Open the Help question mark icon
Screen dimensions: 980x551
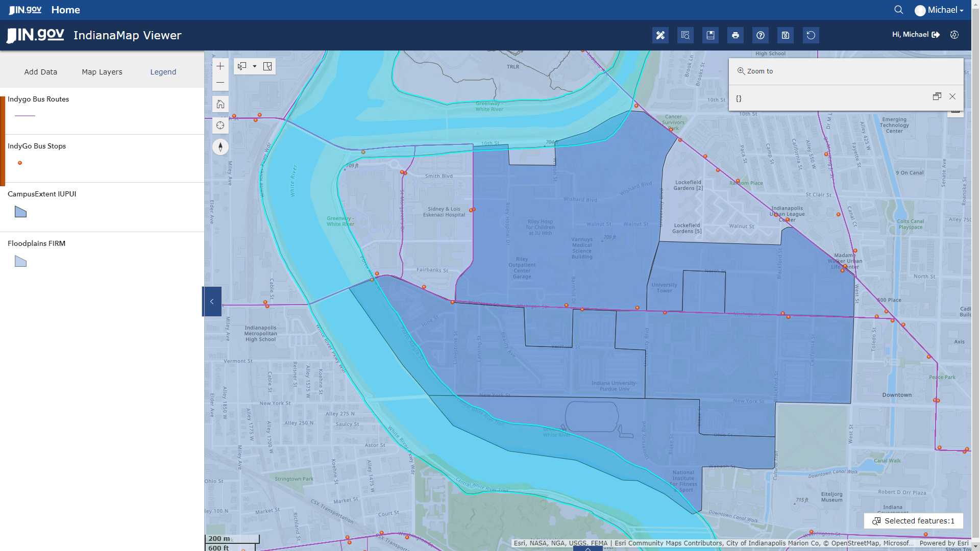(x=760, y=35)
